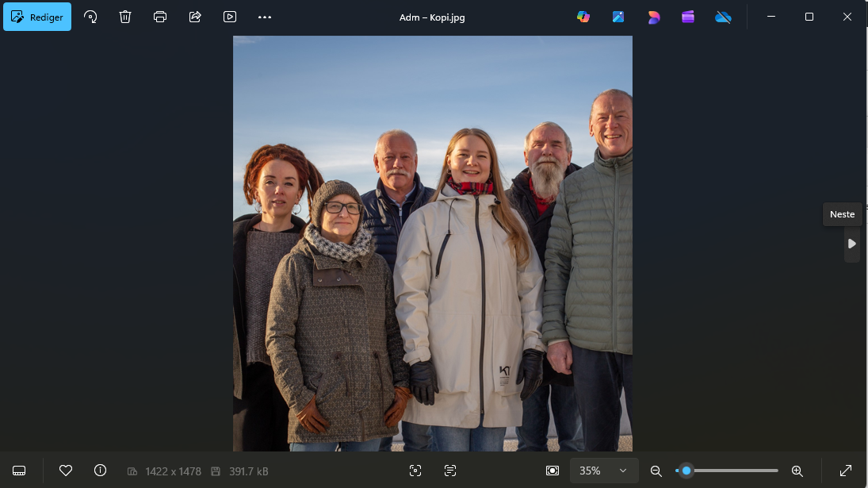
Task: Open the three-dot more options menu
Action: click(x=265, y=17)
